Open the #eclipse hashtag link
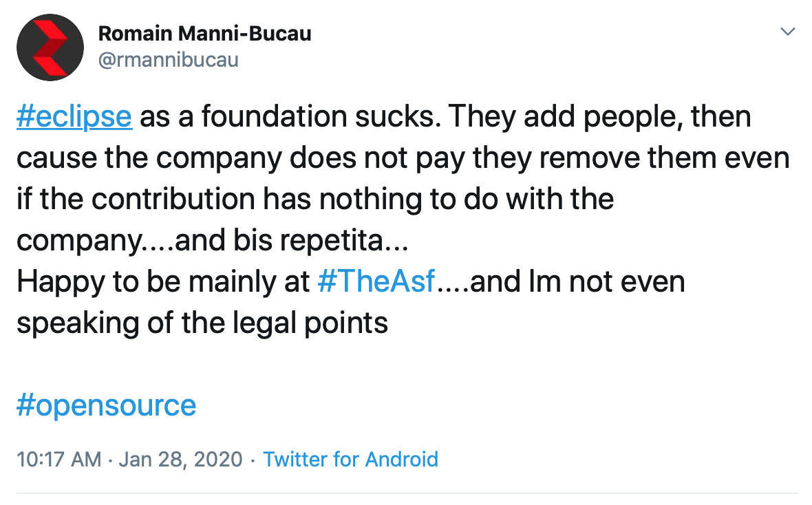This screenshot has width=812, height=505. pyautogui.click(x=74, y=117)
